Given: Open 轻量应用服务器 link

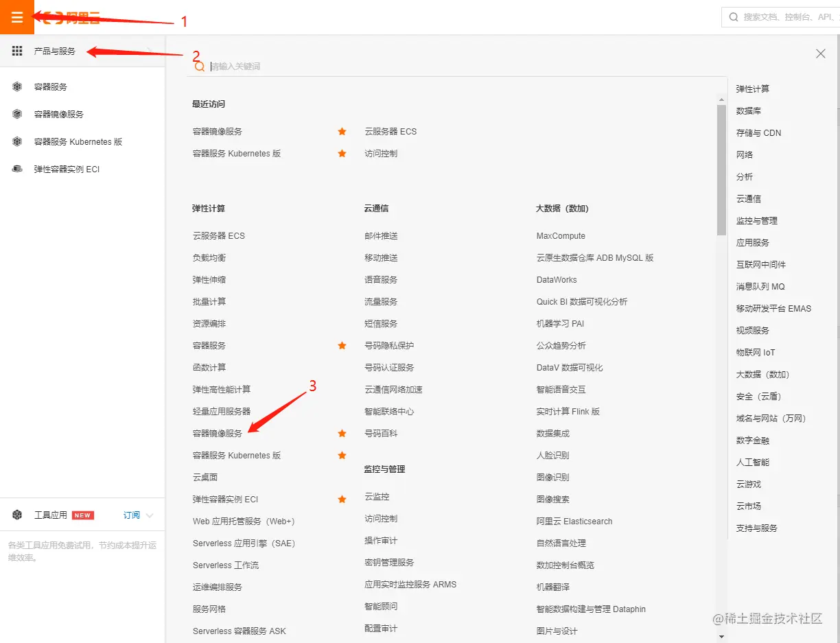Looking at the screenshot, I should coord(222,411).
